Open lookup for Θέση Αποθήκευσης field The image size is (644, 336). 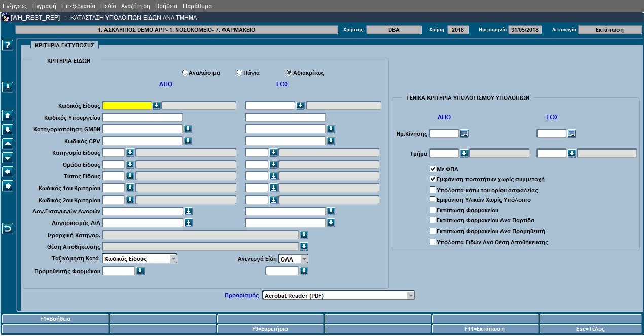click(304, 247)
